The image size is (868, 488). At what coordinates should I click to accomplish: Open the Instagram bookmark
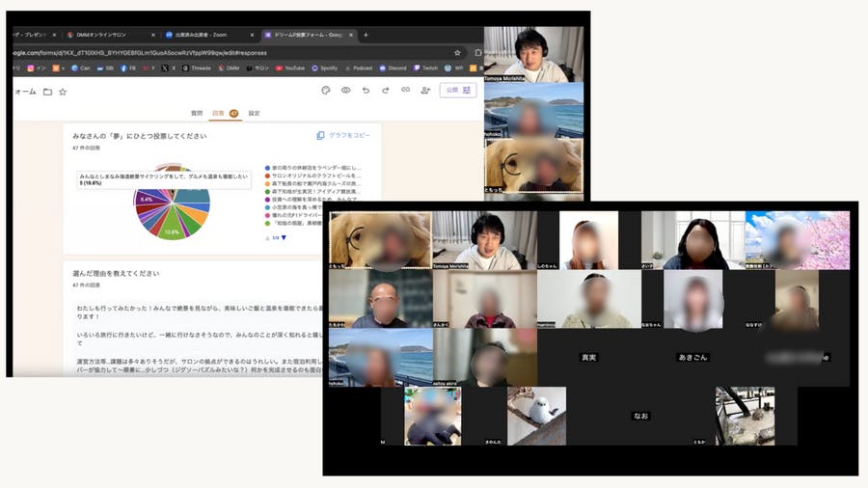37,68
